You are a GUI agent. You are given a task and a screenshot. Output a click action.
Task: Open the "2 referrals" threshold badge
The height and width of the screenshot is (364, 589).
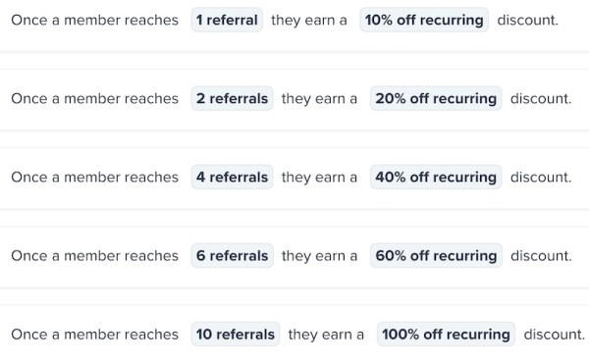tap(232, 98)
